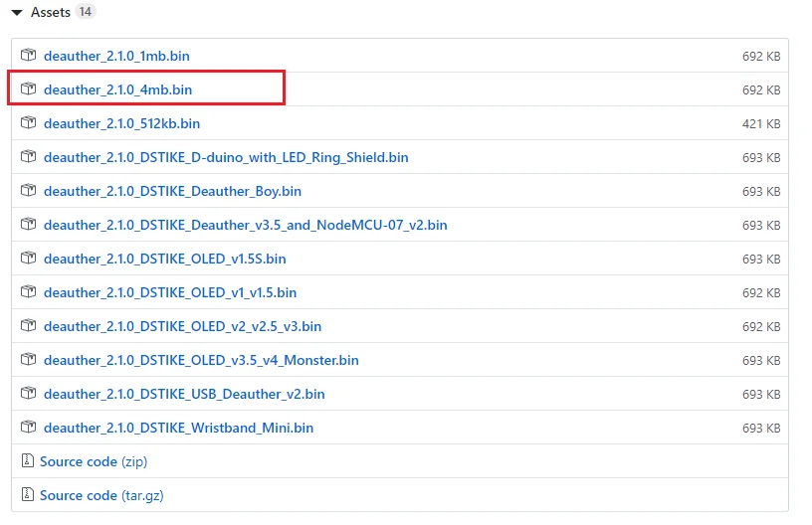Download deauther_2.1.0_4mb.bin
This screenshot has width=812, height=525.
click(x=117, y=90)
